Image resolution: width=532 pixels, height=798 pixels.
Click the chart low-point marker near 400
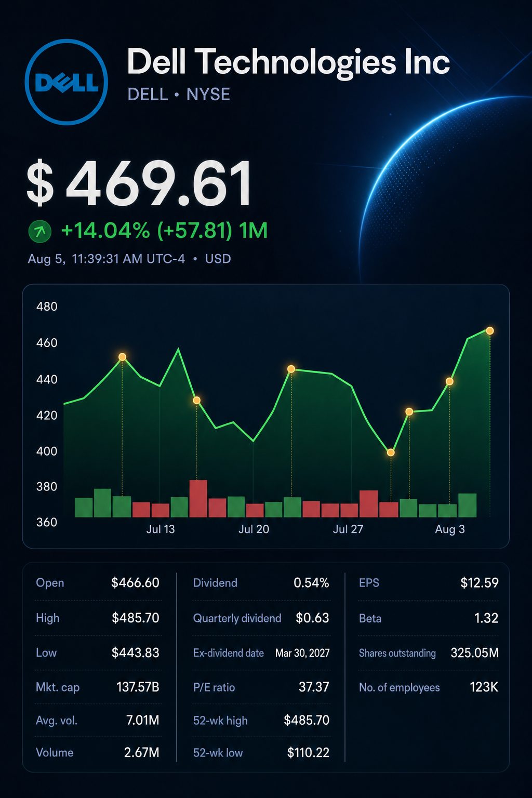pos(391,453)
